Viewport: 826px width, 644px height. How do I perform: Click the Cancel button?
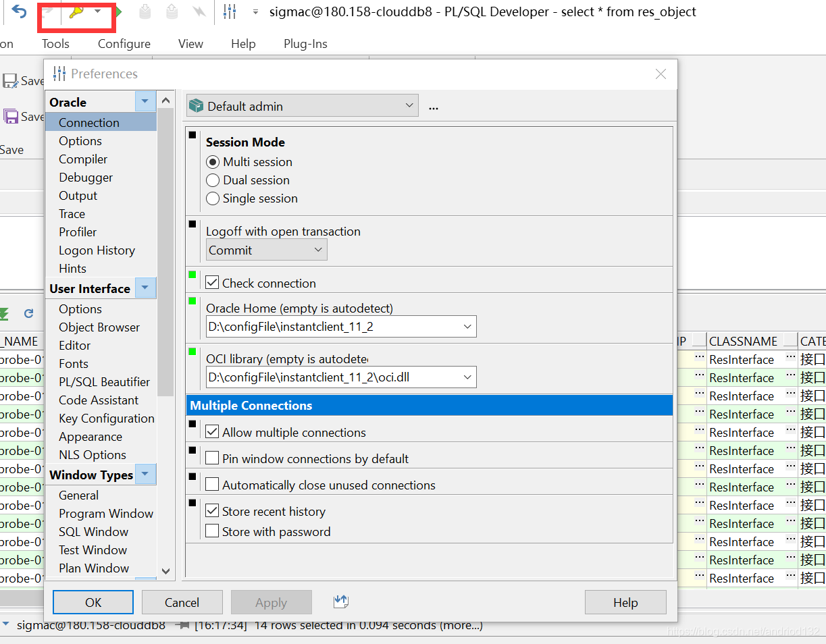(182, 602)
